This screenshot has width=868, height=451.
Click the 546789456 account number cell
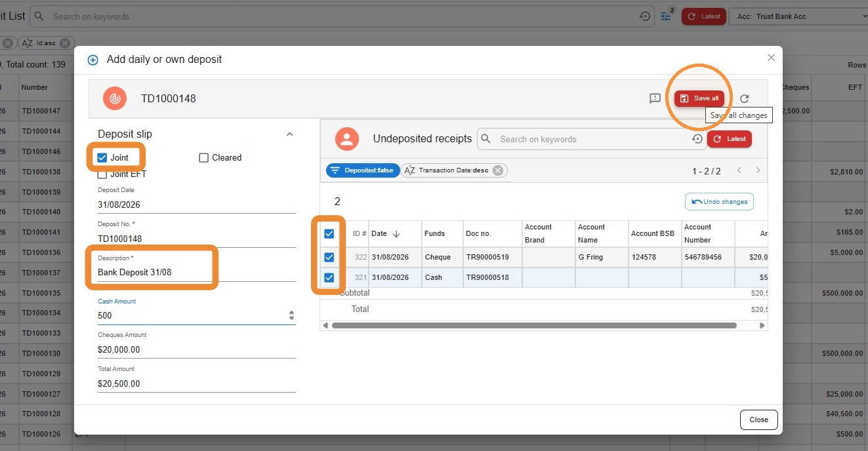pos(708,257)
